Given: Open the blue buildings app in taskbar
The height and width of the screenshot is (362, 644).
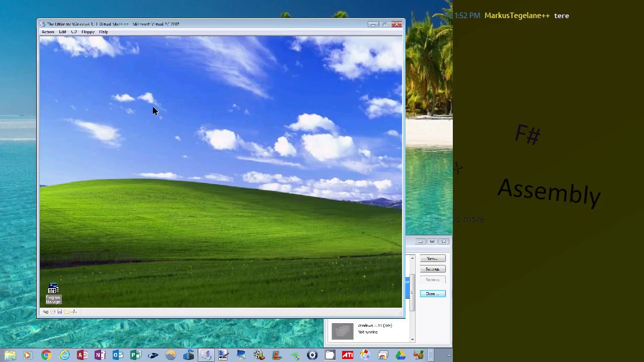Looking at the screenshot, I should click(x=189, y=355).
